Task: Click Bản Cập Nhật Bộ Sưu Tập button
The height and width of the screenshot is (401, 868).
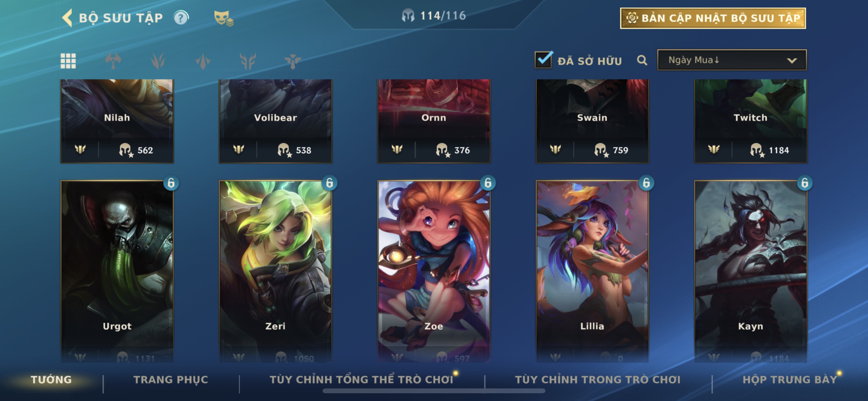Action: [713, 18]
